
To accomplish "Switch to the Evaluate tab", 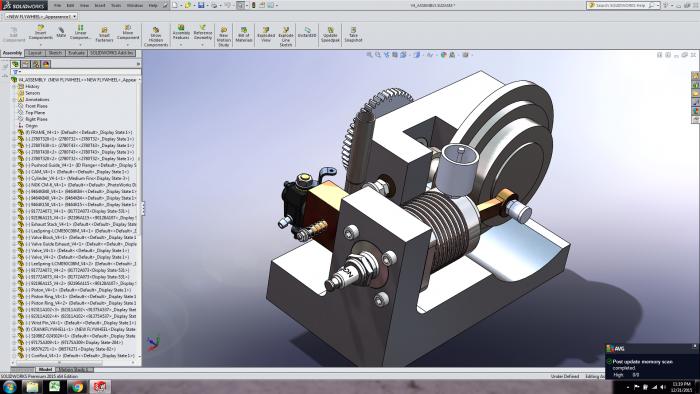I will [76, 53].
